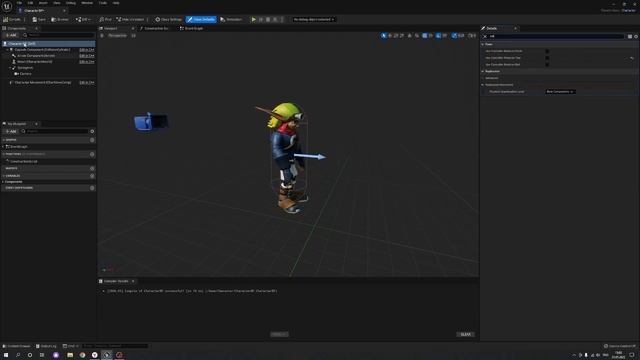Click Add in the Components panel

[11, 35]
